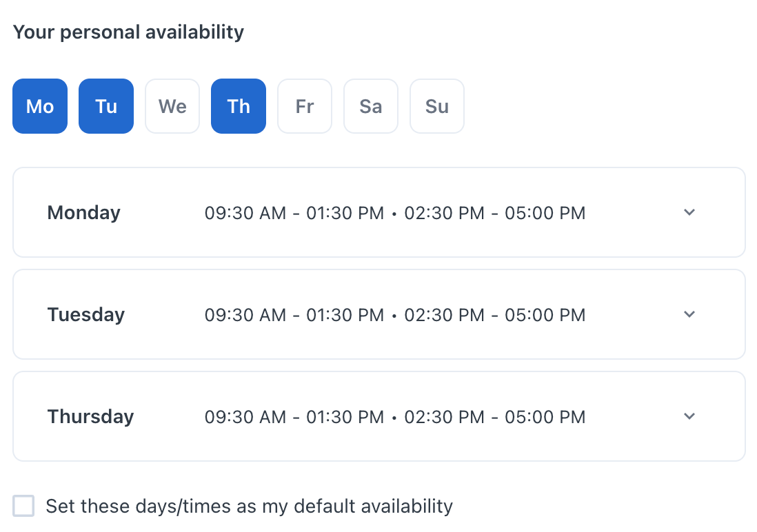Click Monday's 09:30 AM - 01:30 PM slot
Viewport: 757px width, 532px height.
[x=294, y=213]
